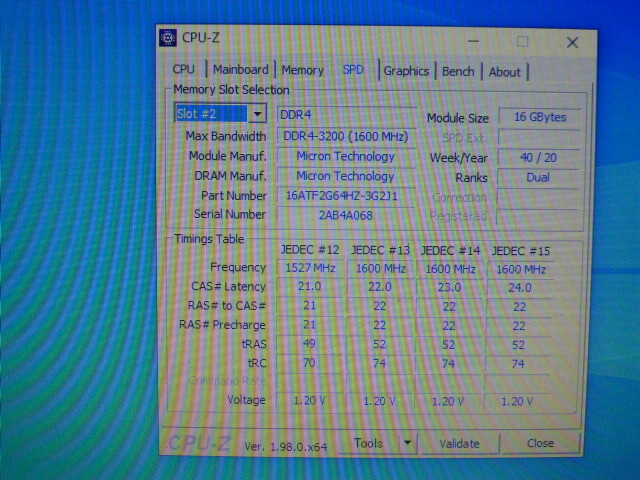The height and width of the screenshot is (480, 640).
Task: Click CAS# Latency value 21.0
Action: coord(309,287)
